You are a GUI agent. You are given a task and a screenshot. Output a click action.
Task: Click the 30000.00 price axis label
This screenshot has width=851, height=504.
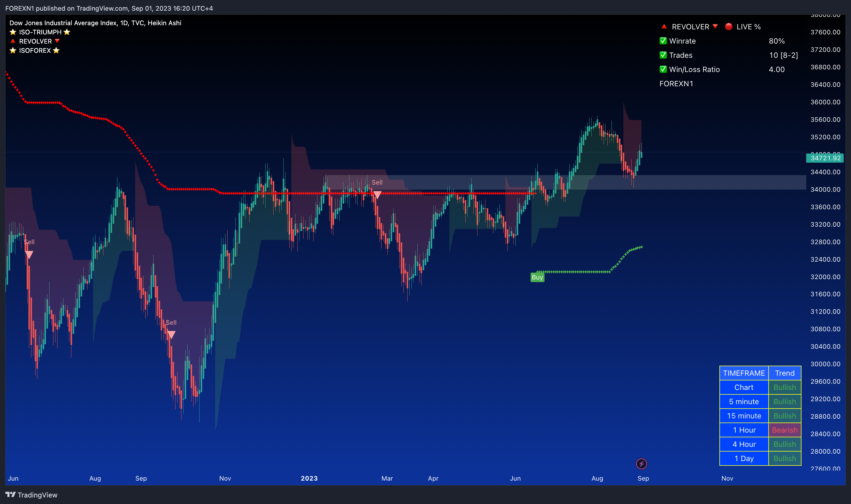825,364
